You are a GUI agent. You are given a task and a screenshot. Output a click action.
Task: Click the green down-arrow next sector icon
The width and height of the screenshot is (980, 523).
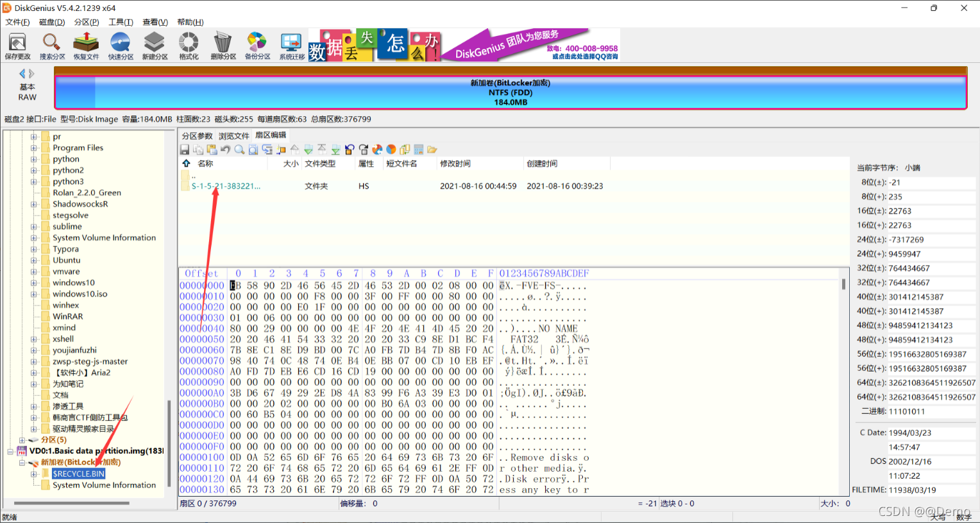(x=308, y=150)
